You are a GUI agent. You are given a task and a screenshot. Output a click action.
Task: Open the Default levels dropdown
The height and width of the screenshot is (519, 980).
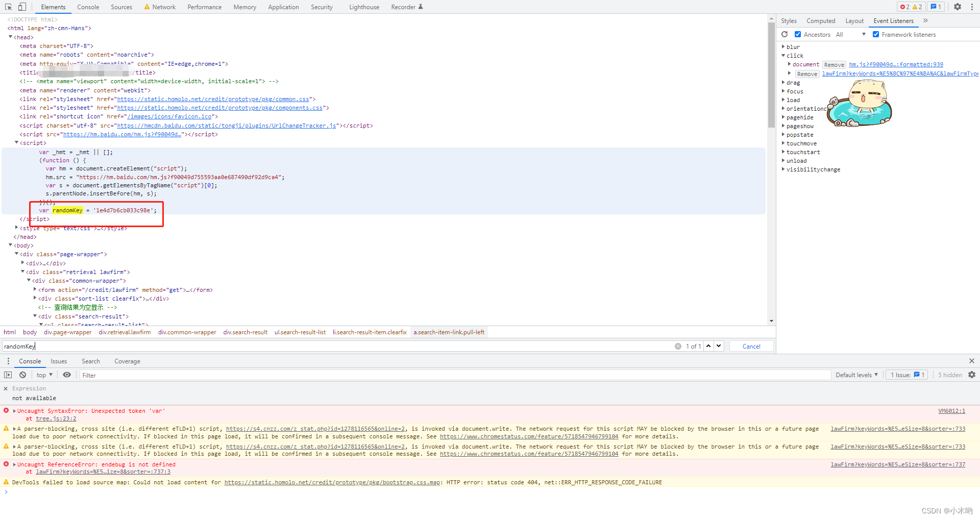(856, 375)
